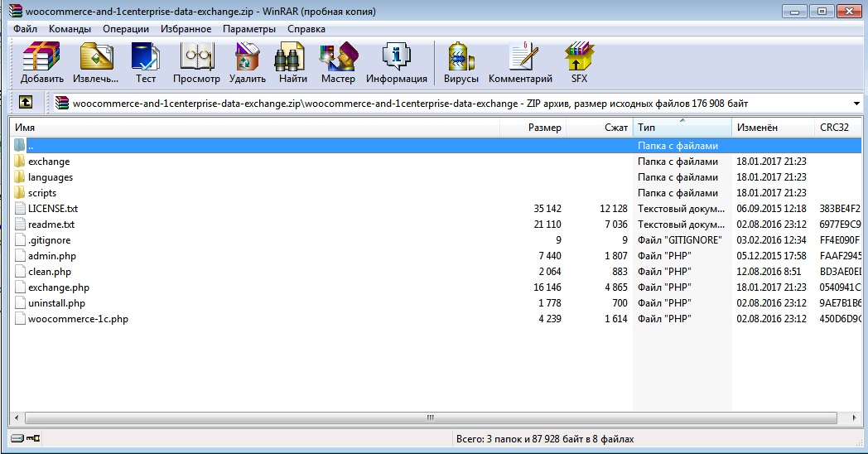
Task: Expand the address path dropdown arrow
Action: (x=856, y=104)
